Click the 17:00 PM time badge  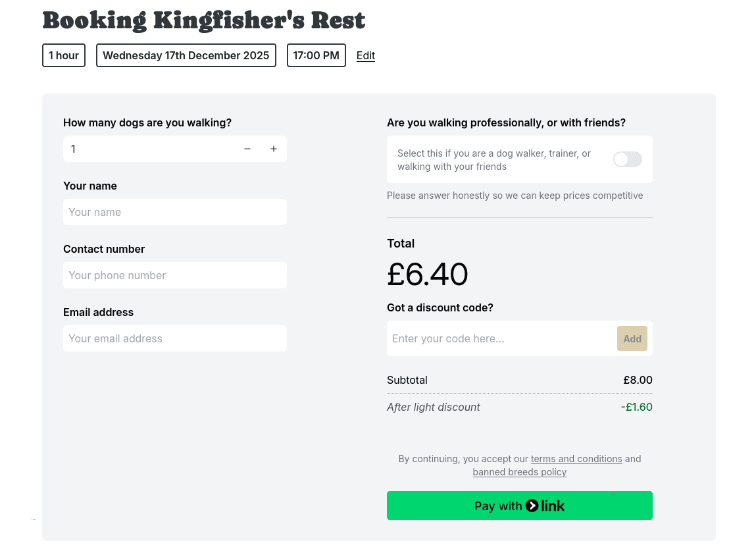pos(316,55)
